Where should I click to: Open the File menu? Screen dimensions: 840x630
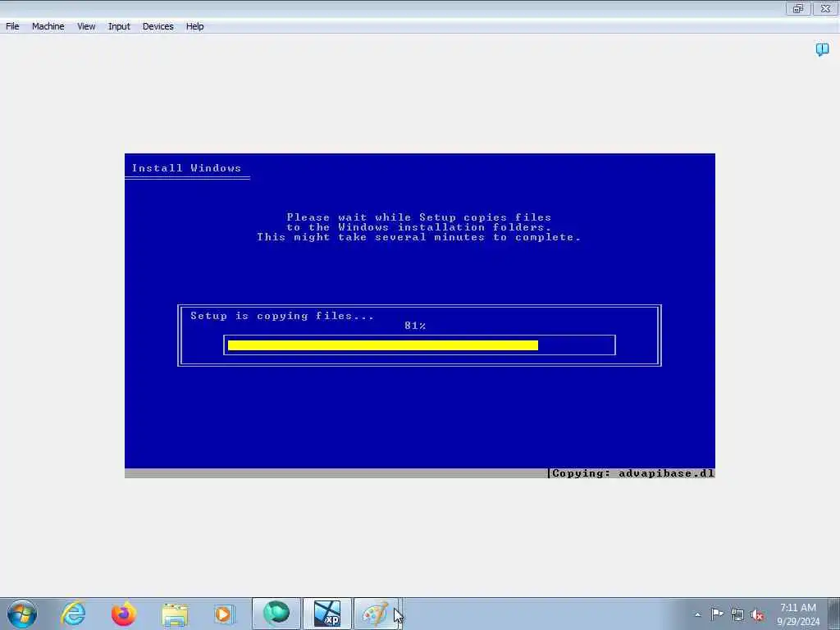[x=12, y=26]
